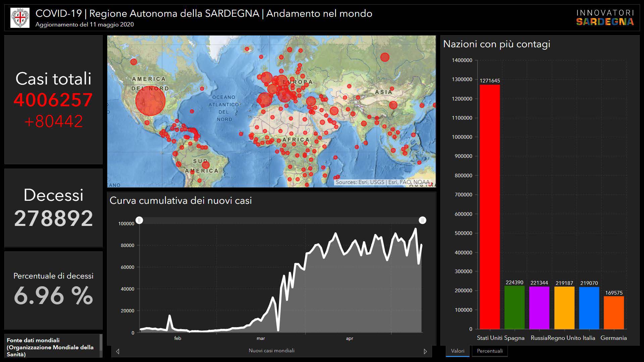
Task: Click the orange Germania bar
Action: pos(613,312)
